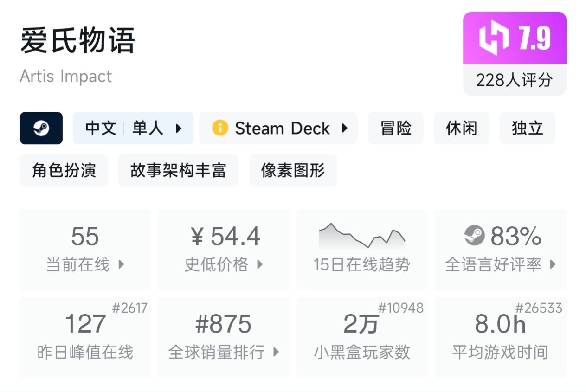Click Steam logo beside 83% rating
The width and height of the screenshot is (586, 392).
pyautogui.click(x=474, y=236)
